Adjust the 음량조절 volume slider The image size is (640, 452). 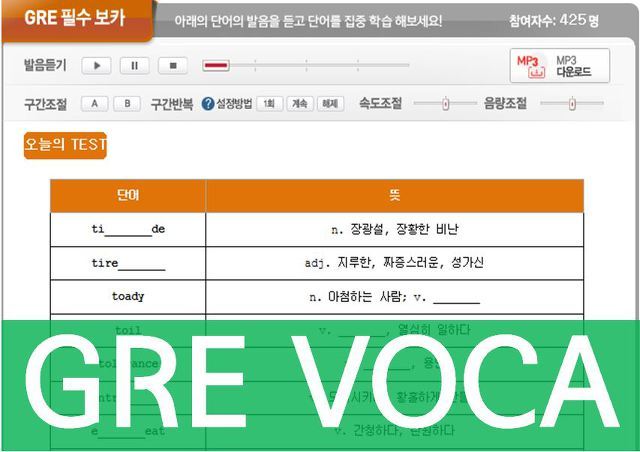(572, 104)
